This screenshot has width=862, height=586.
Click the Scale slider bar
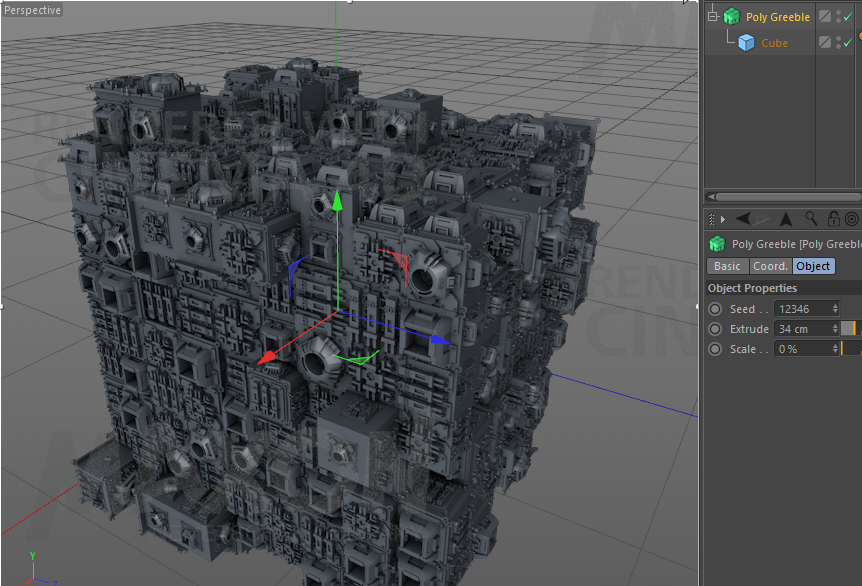tap(851, 349)
